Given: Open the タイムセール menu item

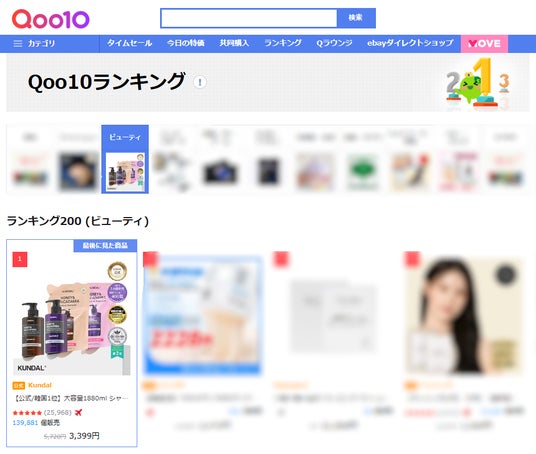Looking at the screenshot, I should pyautogui.click(x=130, y=43).
